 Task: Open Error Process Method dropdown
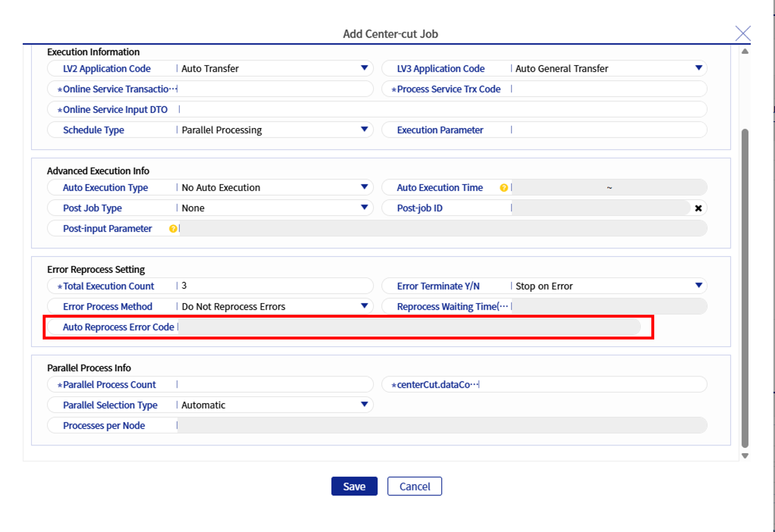click(x=364, y=306)
